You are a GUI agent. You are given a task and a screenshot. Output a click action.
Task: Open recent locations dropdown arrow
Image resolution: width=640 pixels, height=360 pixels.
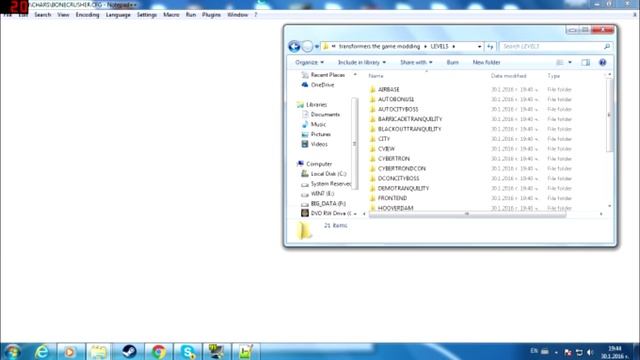pyautogui.click(x=317, y=47)
